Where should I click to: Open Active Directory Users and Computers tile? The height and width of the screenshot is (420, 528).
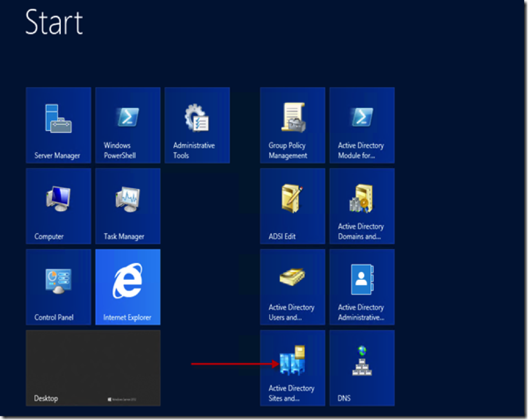(x=293, y=287)
